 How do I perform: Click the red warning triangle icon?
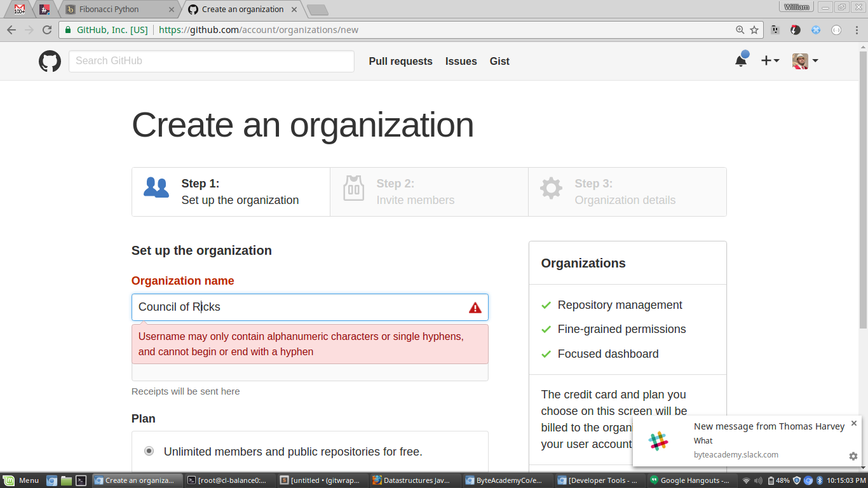[475, 308]
